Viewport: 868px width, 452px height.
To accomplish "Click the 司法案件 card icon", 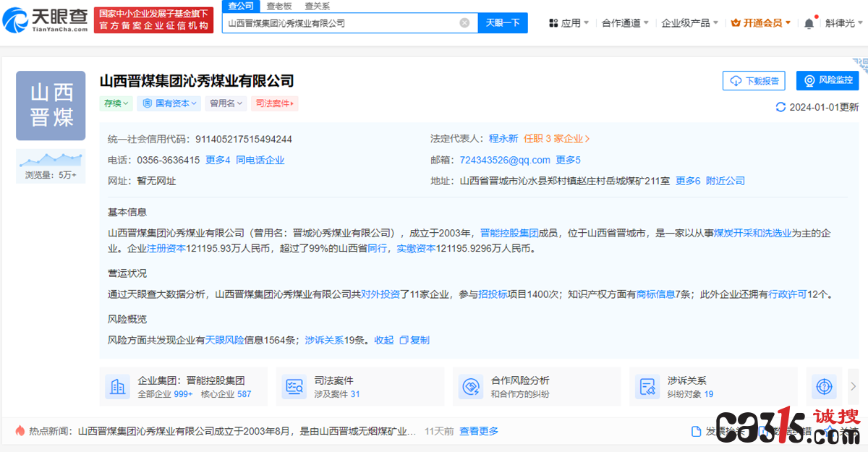I will point(294,387).
